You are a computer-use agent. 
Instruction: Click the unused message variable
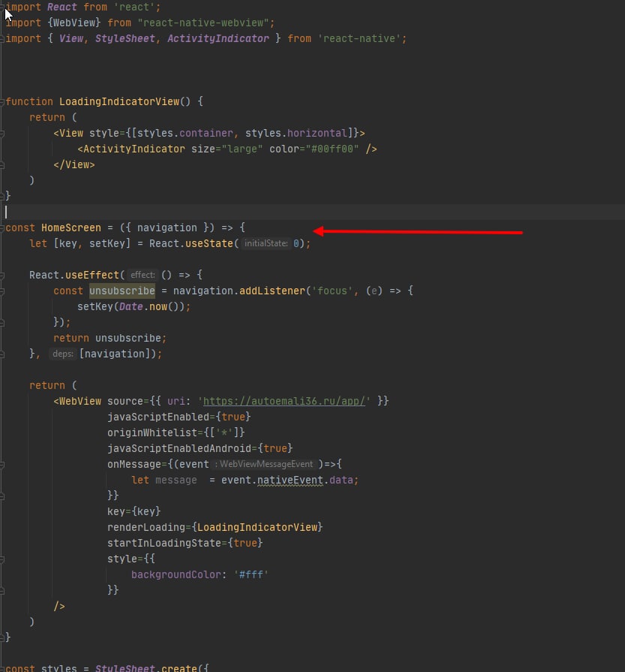(x=176, y=480)
